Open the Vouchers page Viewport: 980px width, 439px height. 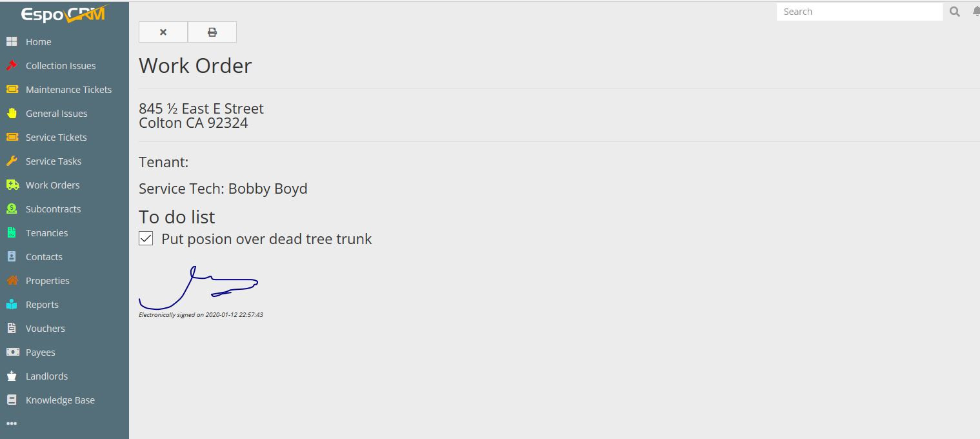tap(45, 329)
